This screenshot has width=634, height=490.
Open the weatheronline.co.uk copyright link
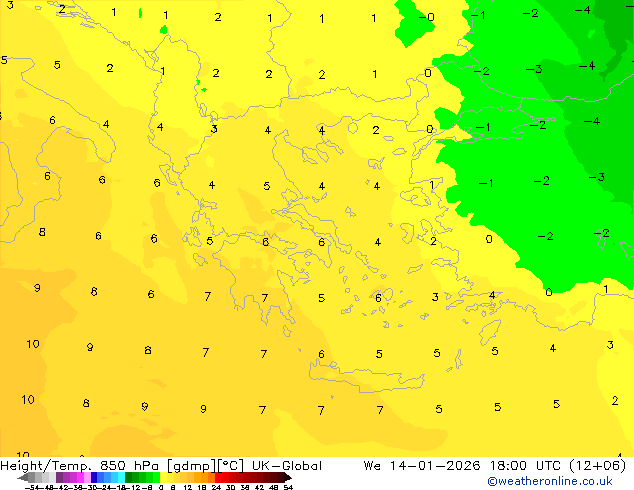tap(550, 481)
